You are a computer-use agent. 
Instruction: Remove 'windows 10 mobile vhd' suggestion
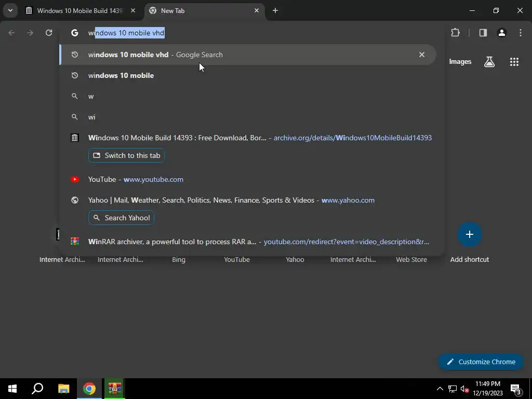[x=422, y=55]
